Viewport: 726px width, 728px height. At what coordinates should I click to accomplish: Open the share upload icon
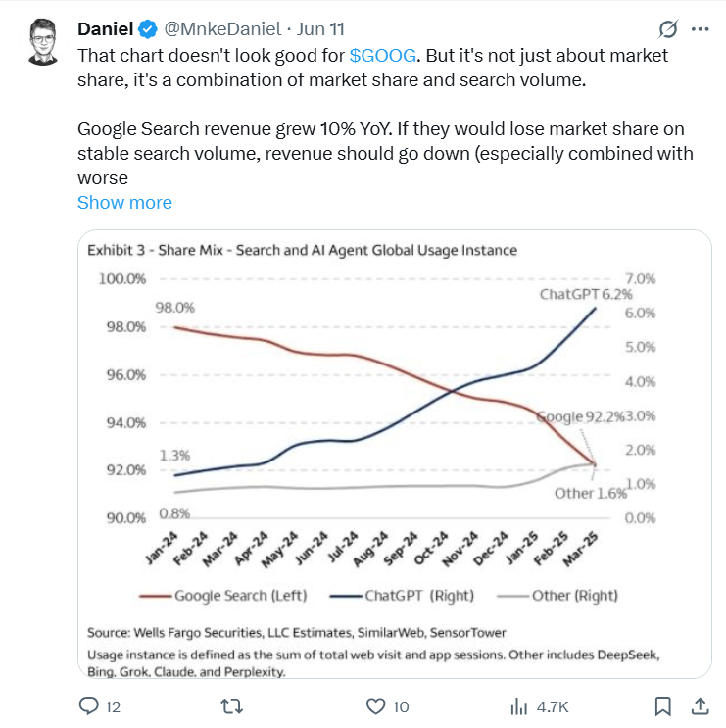(x=700, y=706)
